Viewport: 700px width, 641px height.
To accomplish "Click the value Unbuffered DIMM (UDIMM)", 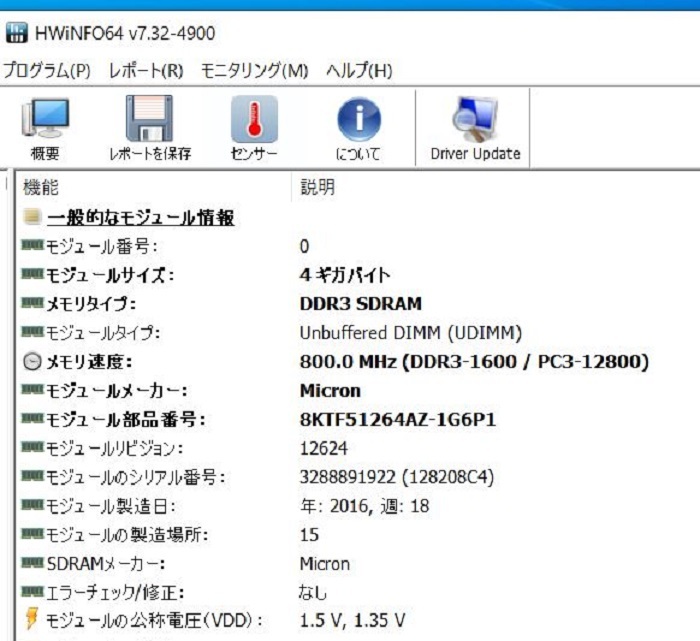I will click(x=411, y=333).
